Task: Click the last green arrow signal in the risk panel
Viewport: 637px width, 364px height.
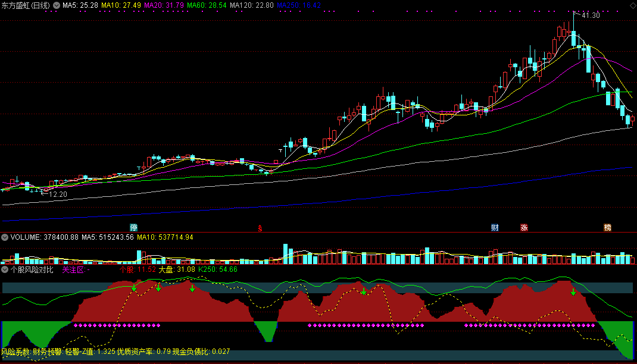Action: 573,292
